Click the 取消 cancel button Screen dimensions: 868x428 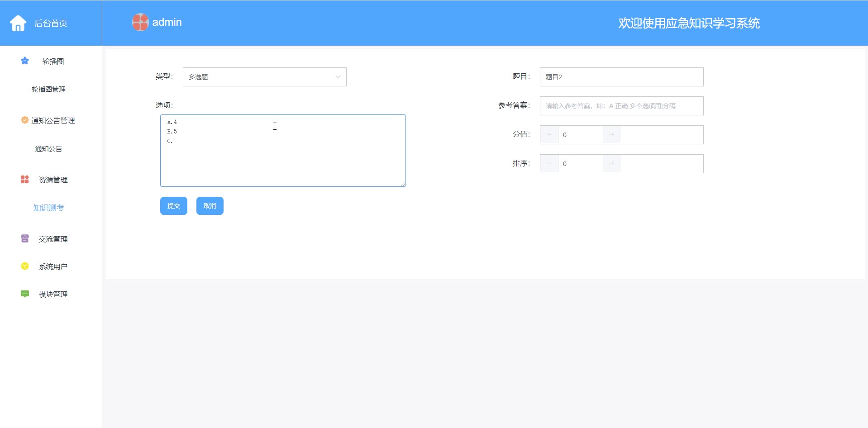[210, 206]
